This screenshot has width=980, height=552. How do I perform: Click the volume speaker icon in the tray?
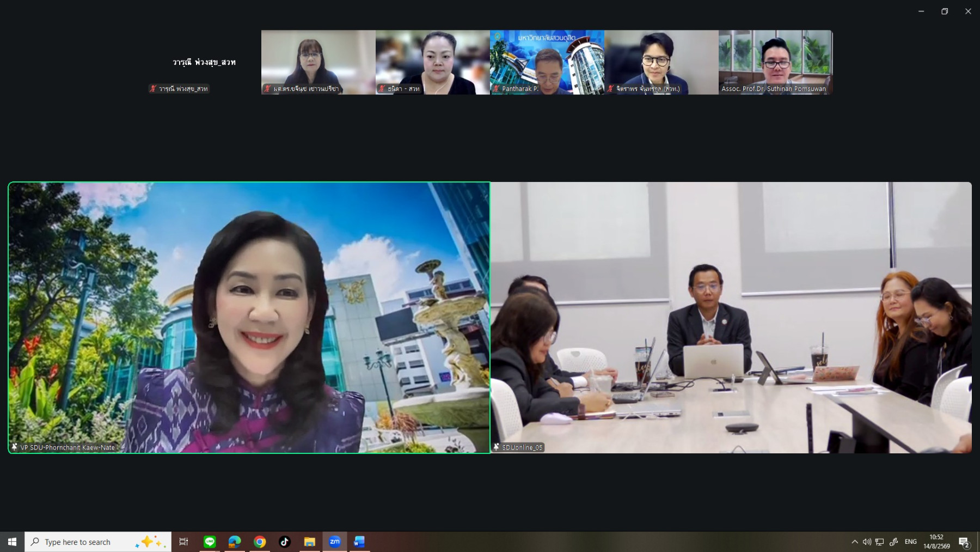(x=867, y=542)
